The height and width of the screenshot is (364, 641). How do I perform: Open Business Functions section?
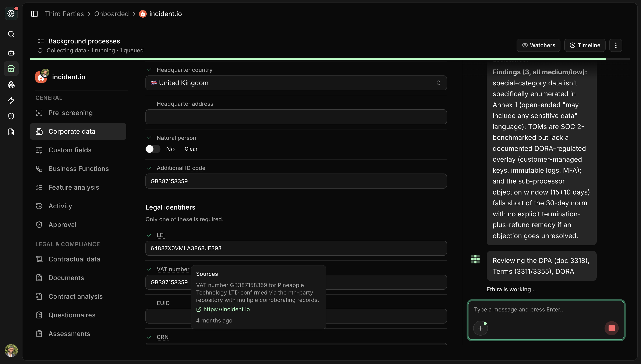pyautogui.click(x=78, y=169)
